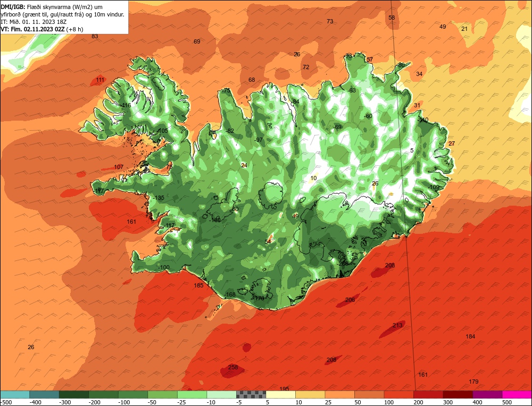532x406 pixels.
Task: Click the pale green -10 to -5 swatch
Action: [x=221, y=394]
